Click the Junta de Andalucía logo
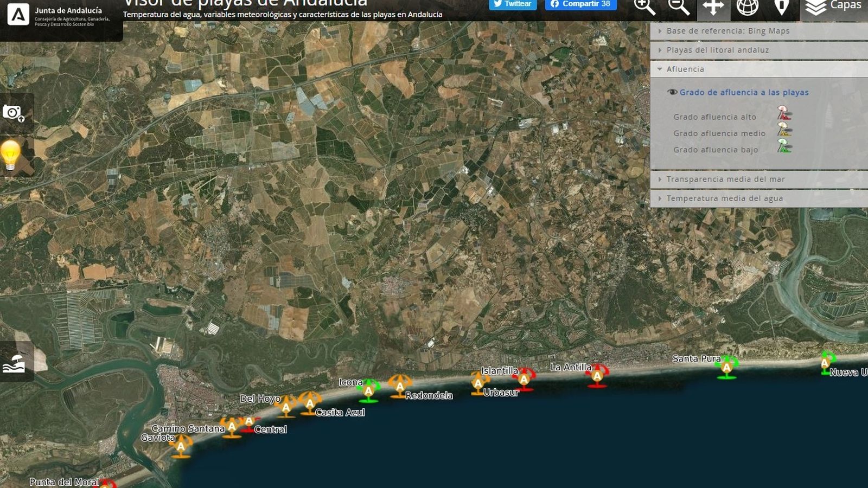868x488 pixels. (x=18, y=15)
